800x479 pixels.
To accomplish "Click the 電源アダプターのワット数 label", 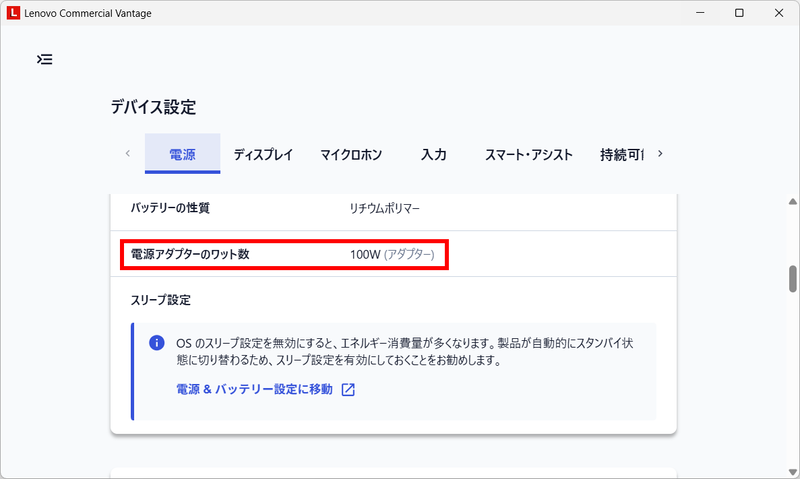I will 190,254.
